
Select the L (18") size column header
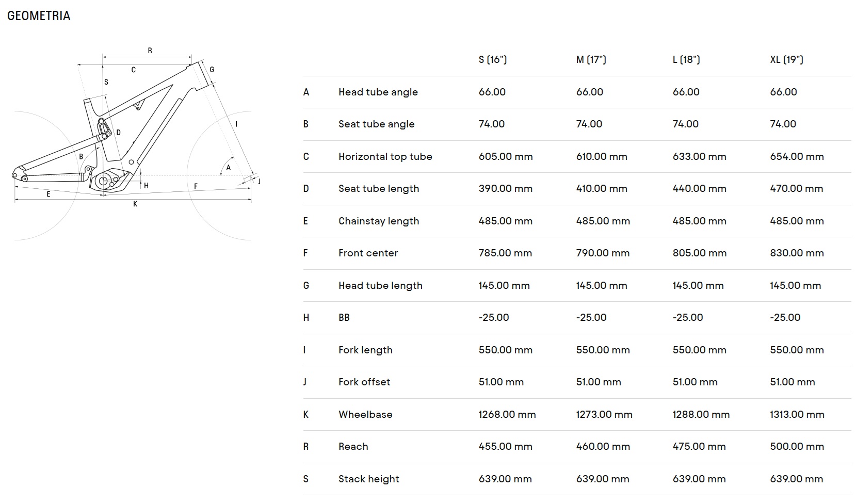point(686,60)
